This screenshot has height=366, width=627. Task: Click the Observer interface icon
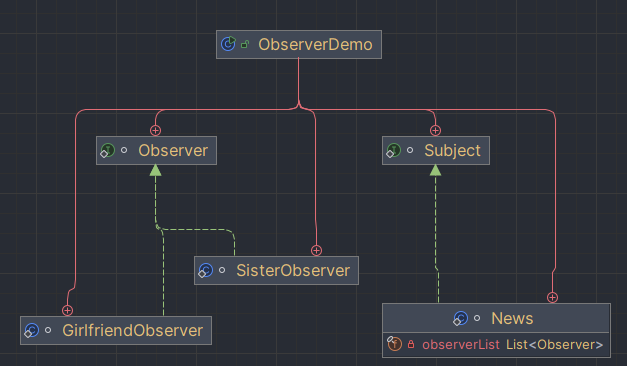(x=108, y=150)
